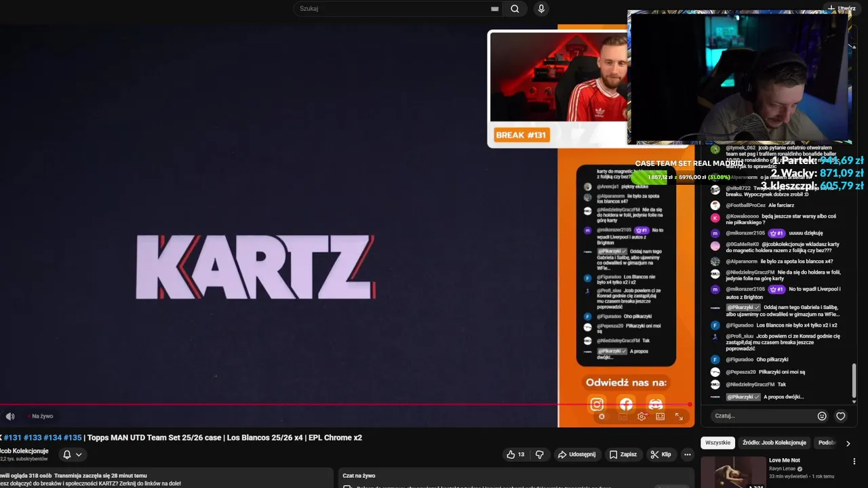Click the viewers and start time description line

[x=73, y=475]
